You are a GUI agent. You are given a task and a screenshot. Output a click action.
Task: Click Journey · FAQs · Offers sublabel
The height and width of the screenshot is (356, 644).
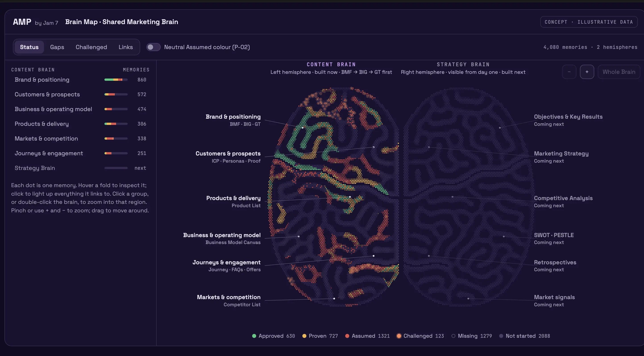pyautogui.click(x=235, y=270)
